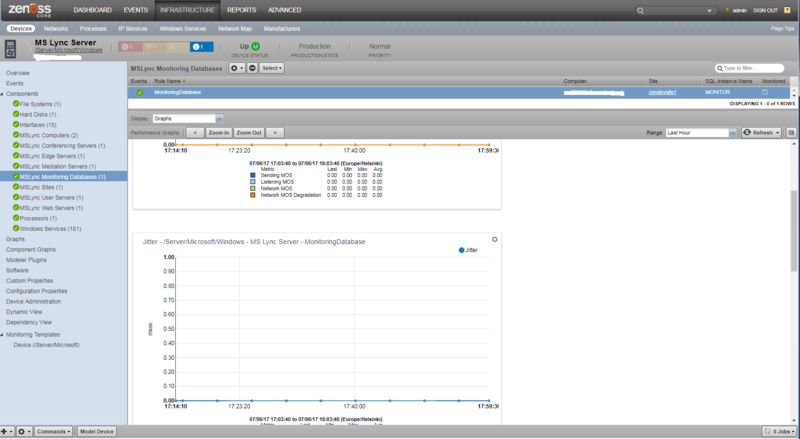The height and width of the screenshot is (439, 800).
Task: Click the blue info events count icon
Action: [202, 47]
